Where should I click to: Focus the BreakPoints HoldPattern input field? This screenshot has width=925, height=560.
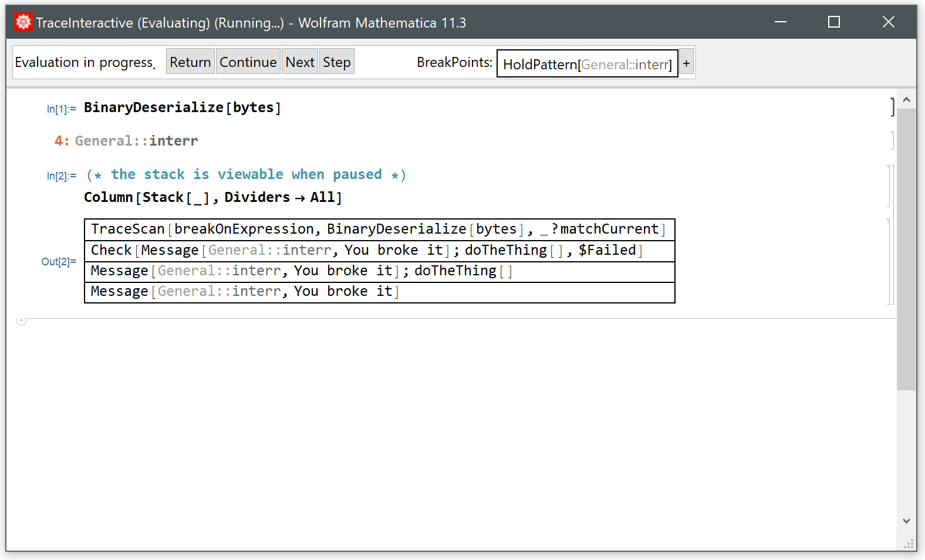587,64
